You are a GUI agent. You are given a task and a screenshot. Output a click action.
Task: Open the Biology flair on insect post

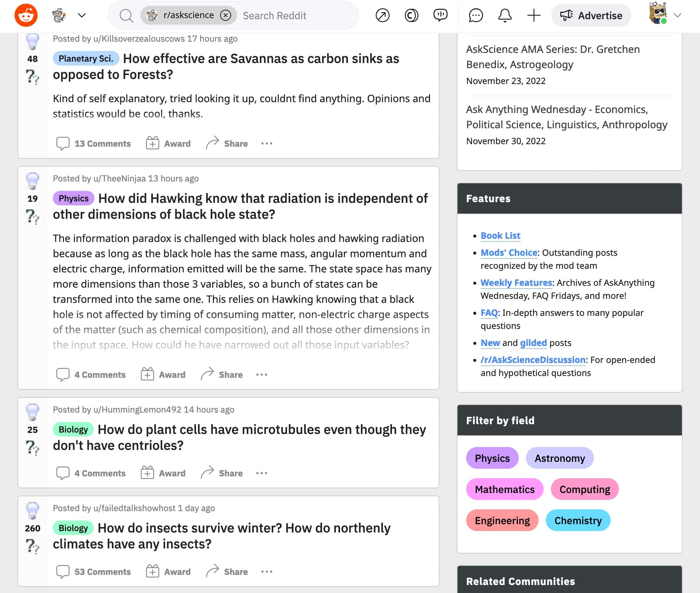73,528
